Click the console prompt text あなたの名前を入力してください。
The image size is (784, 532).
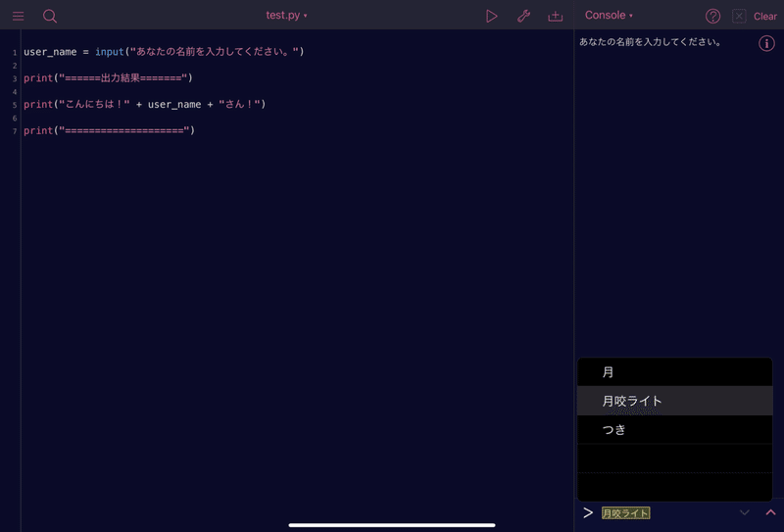coord(650,42)
